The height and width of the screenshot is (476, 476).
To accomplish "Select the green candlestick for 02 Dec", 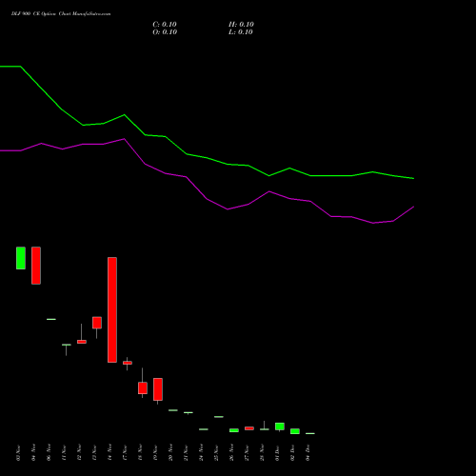I will coord(295,431).
